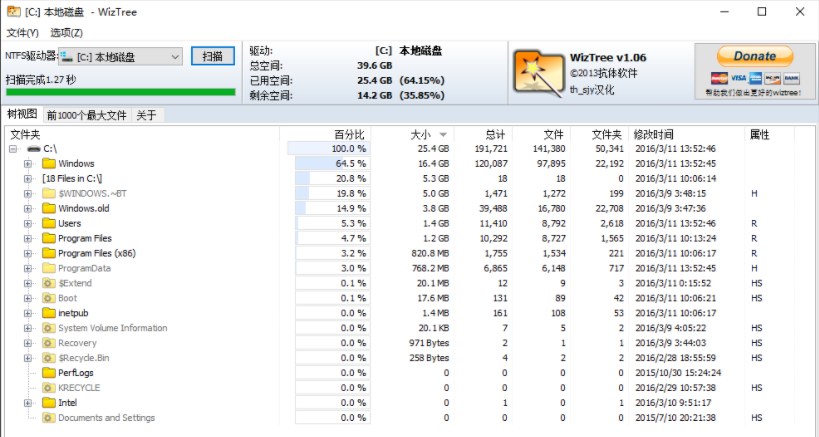Screen dimensions: 819x437
Task: Switch to the 关于 tab
Action: (146, 115)
